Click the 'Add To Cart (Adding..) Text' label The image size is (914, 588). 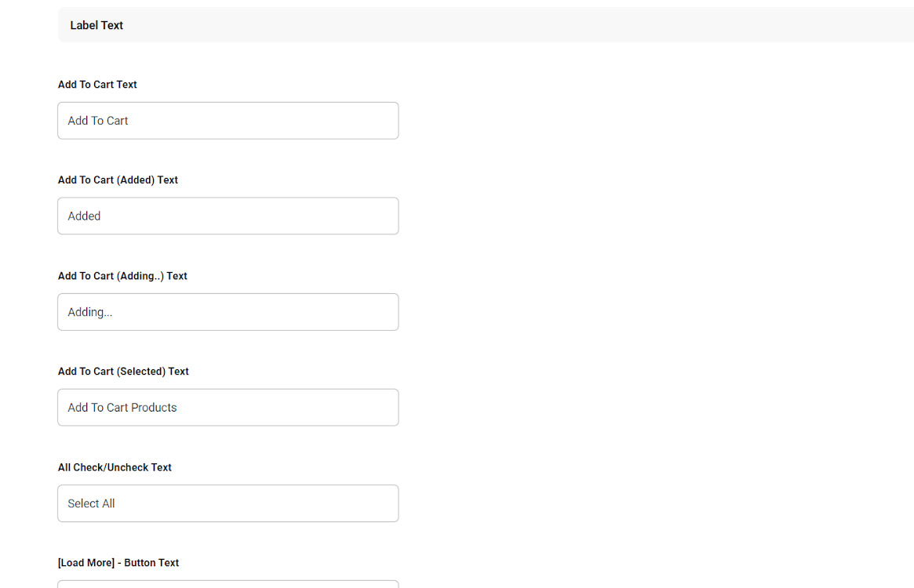click(x=122, y=276)
